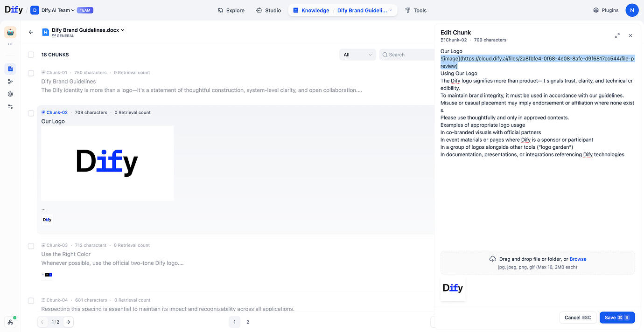Click the knowledge base emoji icon atop the sidebar
Viewport: 644px width, 332px height.
click(10, 32)
